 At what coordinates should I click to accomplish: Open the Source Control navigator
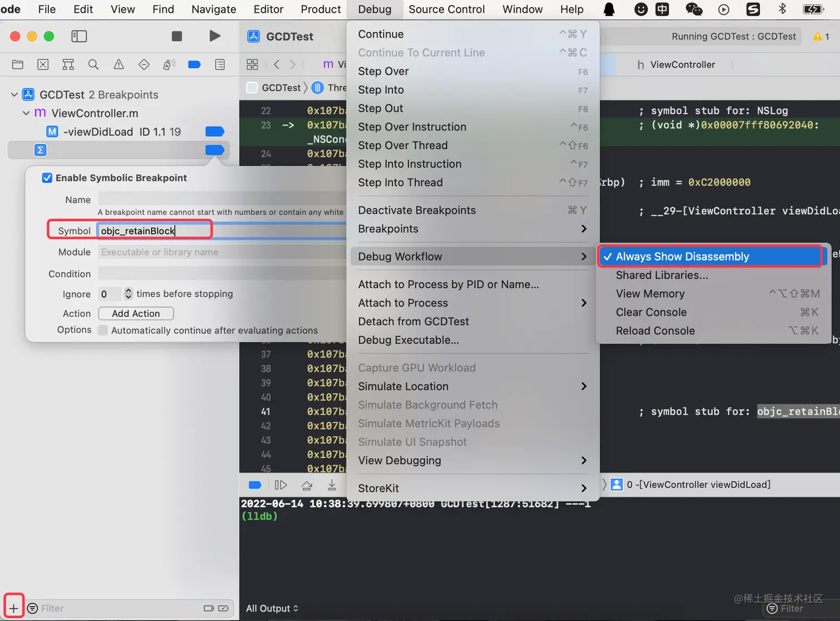43,64
